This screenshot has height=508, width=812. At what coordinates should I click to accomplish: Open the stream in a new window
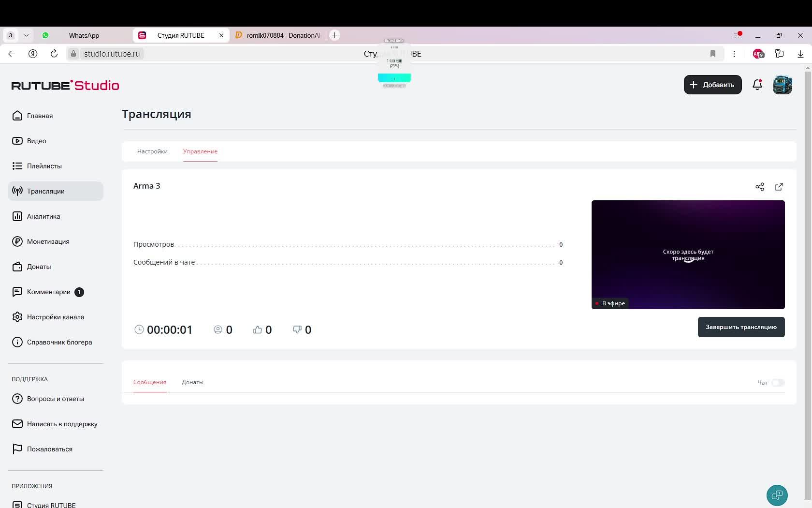pos(779,187)
